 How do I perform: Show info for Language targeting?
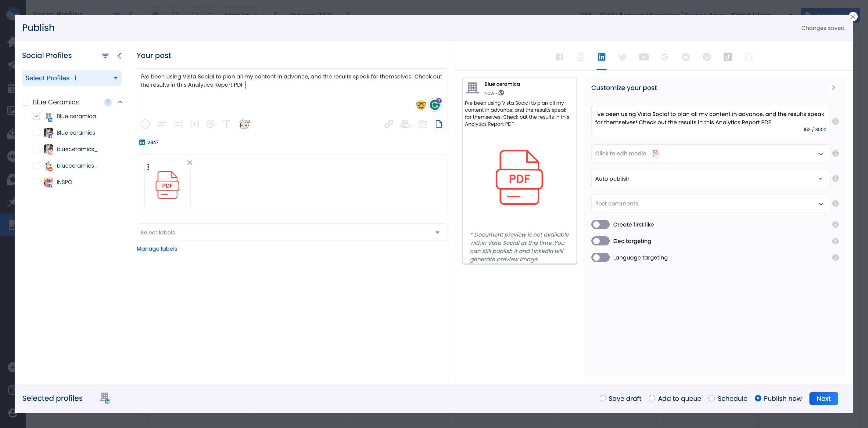click(x=835, y=258)
